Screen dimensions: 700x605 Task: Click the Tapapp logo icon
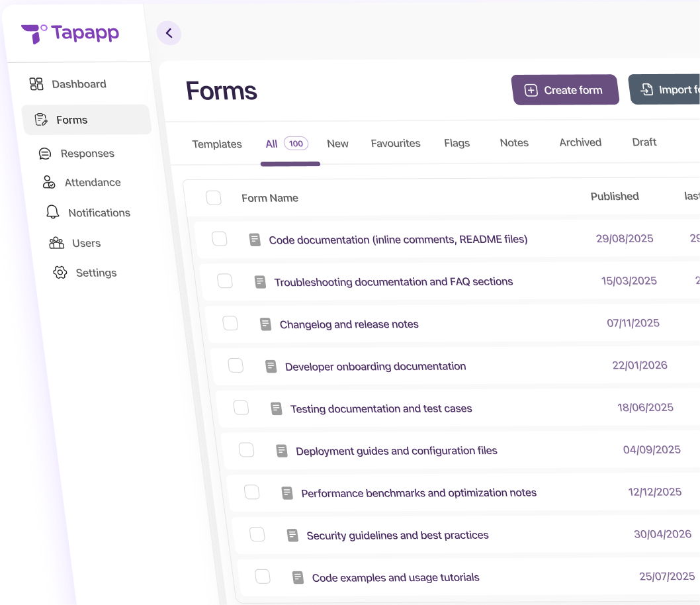[x=34, y=33]
